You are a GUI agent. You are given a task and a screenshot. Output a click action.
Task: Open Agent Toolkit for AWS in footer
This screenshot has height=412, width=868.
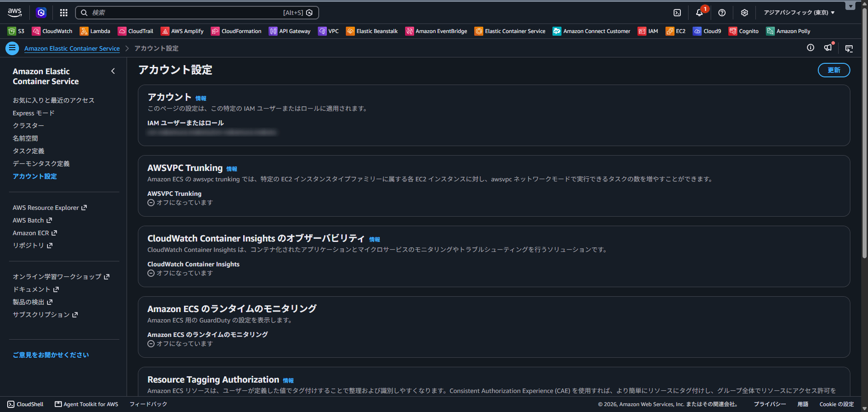pos(86,404)
